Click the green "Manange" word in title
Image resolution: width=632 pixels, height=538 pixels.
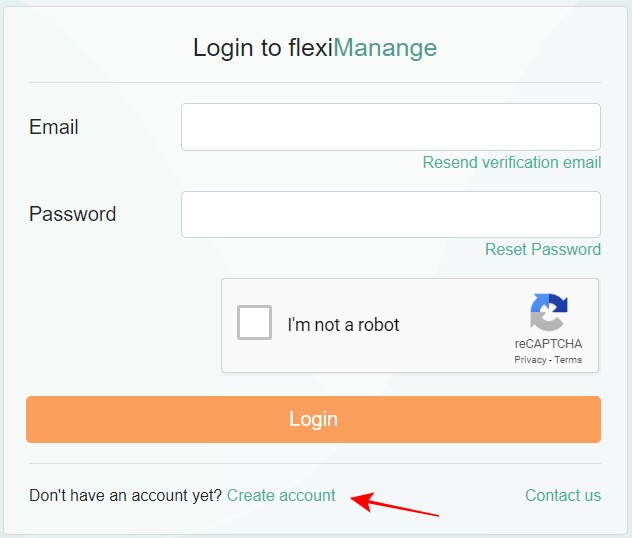click(385, 47)
